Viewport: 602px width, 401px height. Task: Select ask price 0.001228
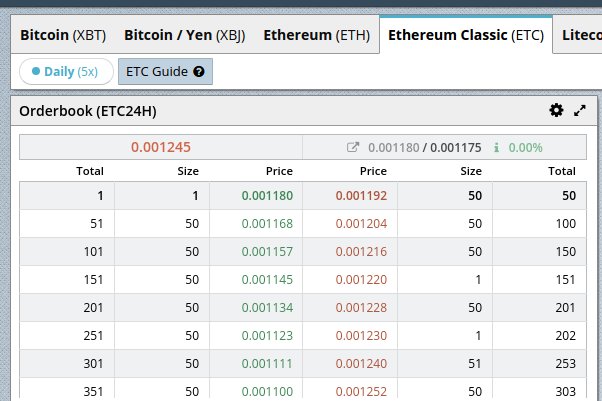point(361,308)
